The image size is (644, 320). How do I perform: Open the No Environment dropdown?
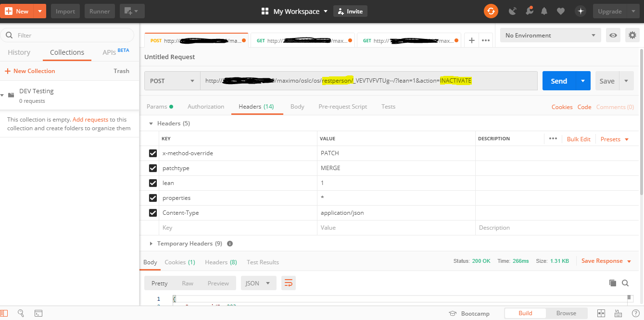550,35
